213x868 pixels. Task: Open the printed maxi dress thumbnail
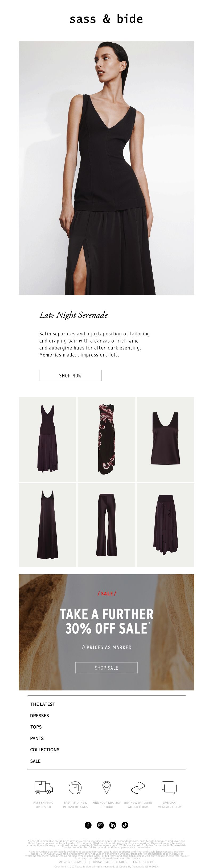click(x=106, y=439)
